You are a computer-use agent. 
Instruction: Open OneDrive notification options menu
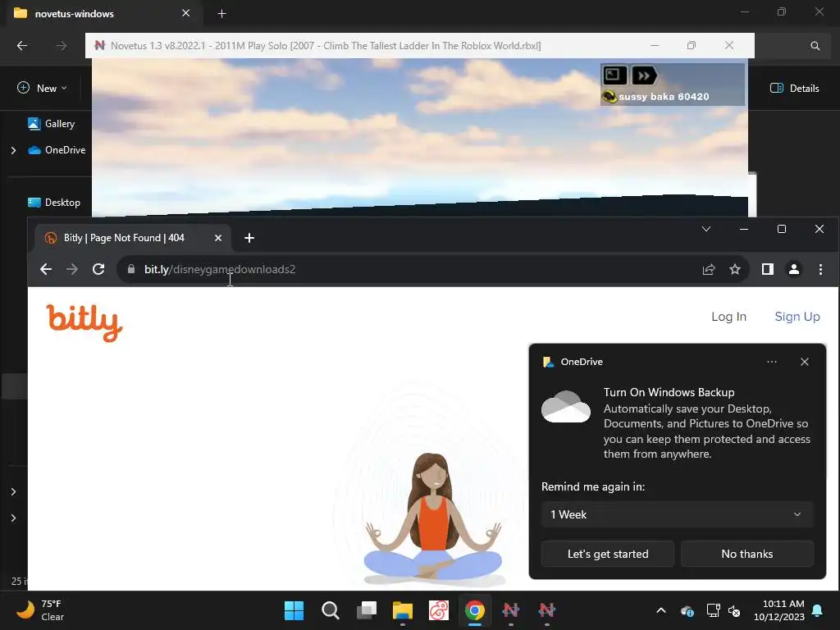[771, 362]
